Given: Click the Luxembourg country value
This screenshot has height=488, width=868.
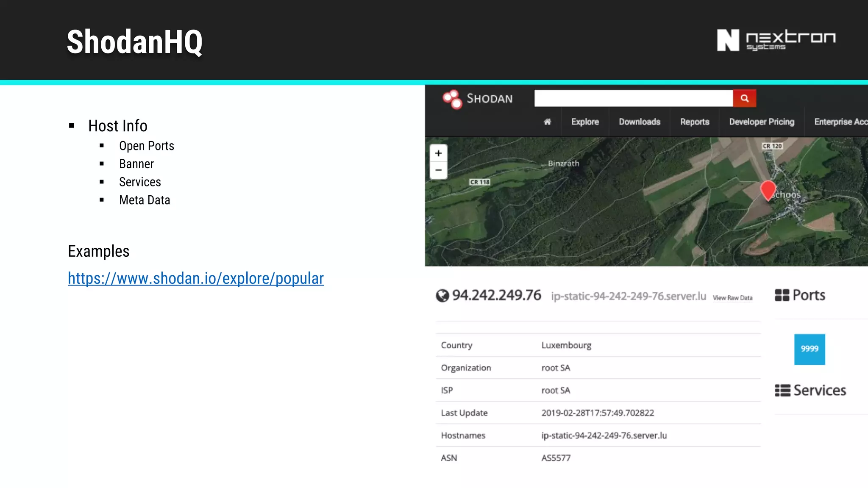Looking at the screenshot, I should [566, 345].
